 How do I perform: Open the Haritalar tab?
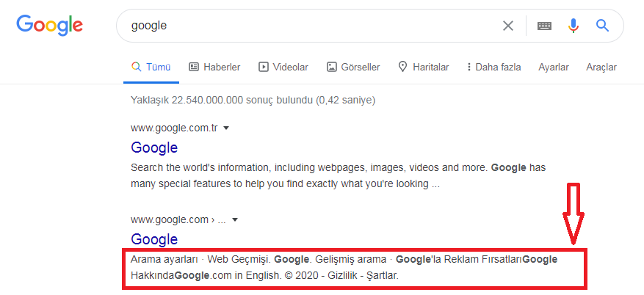tap(424, 67)
